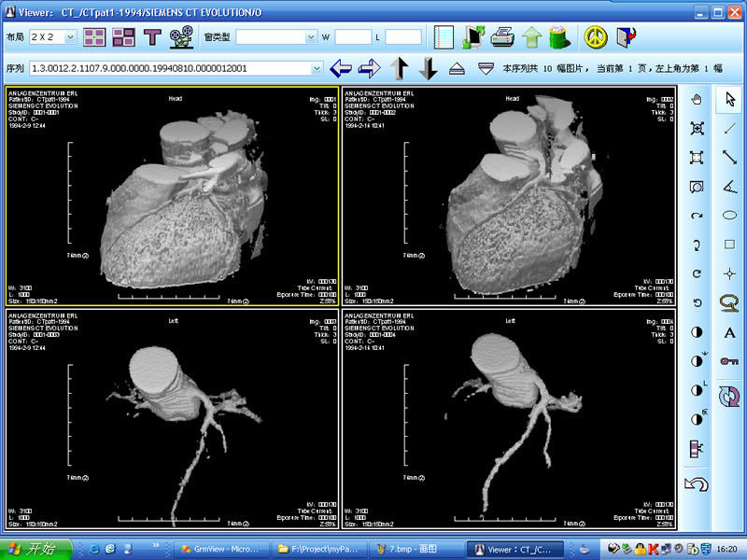Viewport: 747px width, 560px height.
Task: Select the arrow pointer tool
Action: coord(729,99)
